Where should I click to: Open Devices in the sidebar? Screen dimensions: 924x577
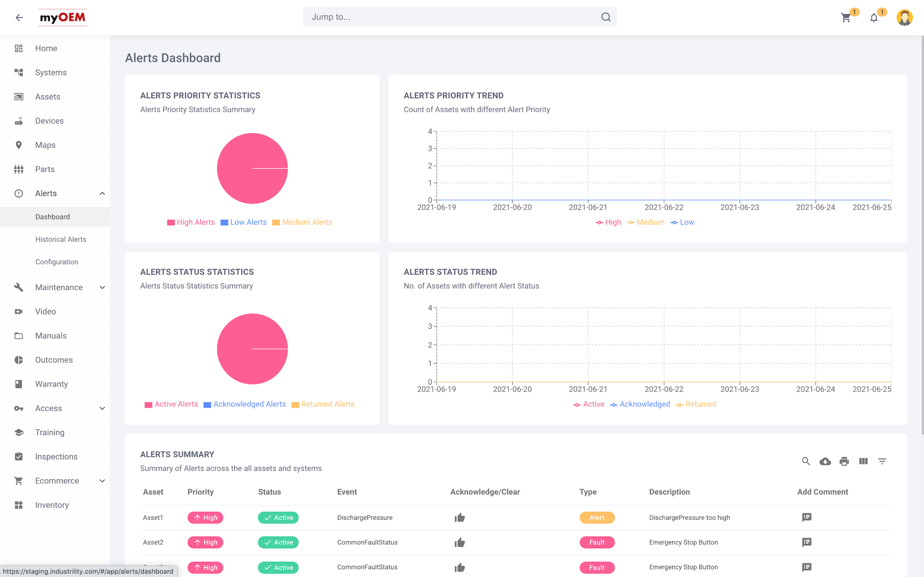coord(55,121)
